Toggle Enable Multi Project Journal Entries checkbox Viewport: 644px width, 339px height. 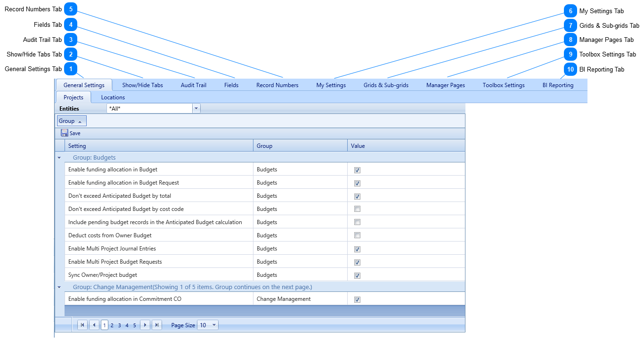click(357, 249)
